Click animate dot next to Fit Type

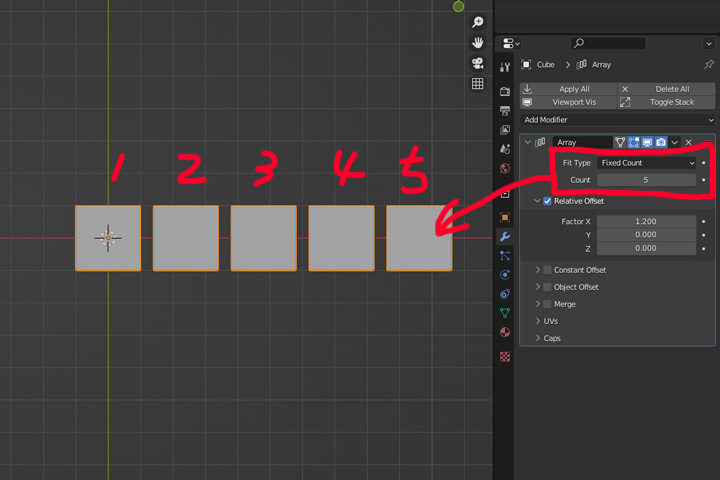tap(703, 163)
